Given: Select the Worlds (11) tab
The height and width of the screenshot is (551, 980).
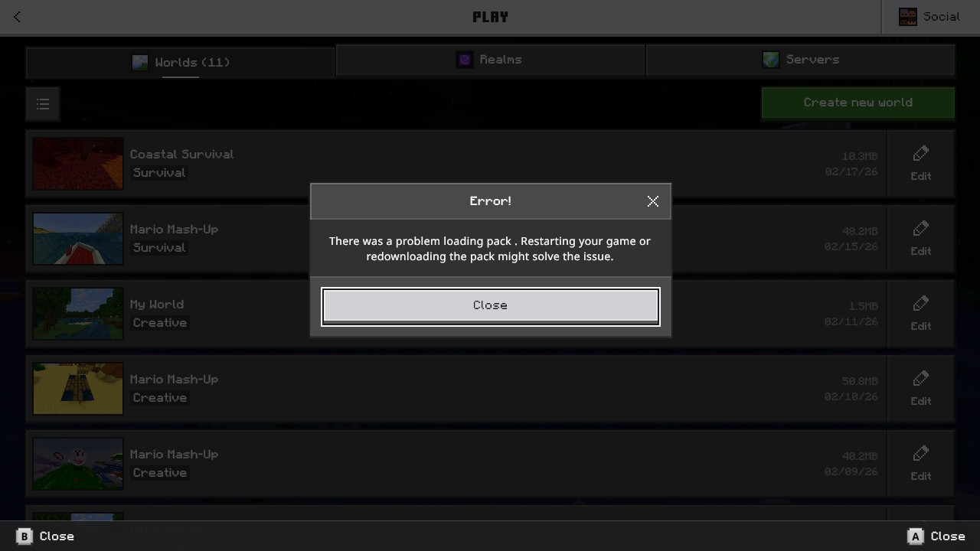Looking at the screenshot, I should (x=181, y=62).
